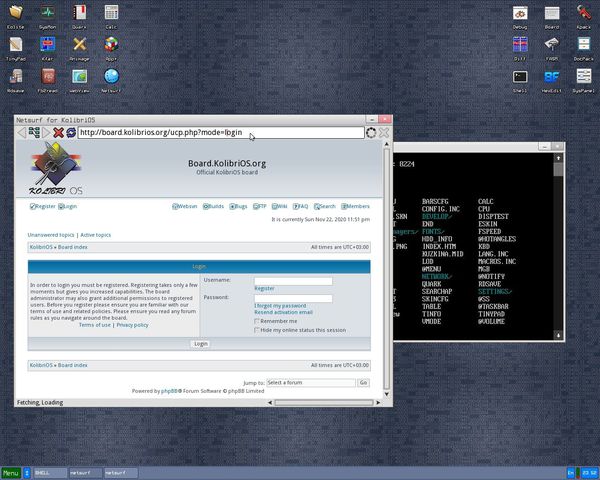This screenshot has height=480, width=600.
Task: Launch the Rdsave desktop icon
Action: click(x=16, y=77)
